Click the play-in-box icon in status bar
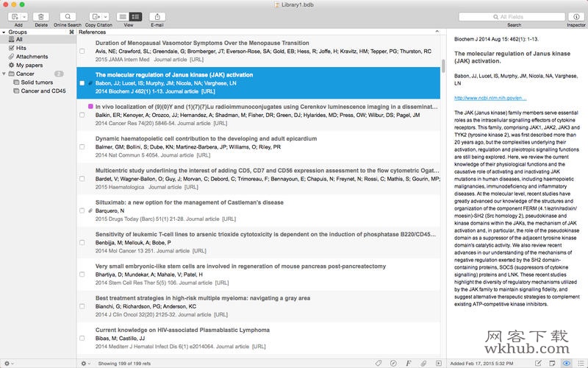This screenshot has width=588, height=368. [x=438, y=363]
